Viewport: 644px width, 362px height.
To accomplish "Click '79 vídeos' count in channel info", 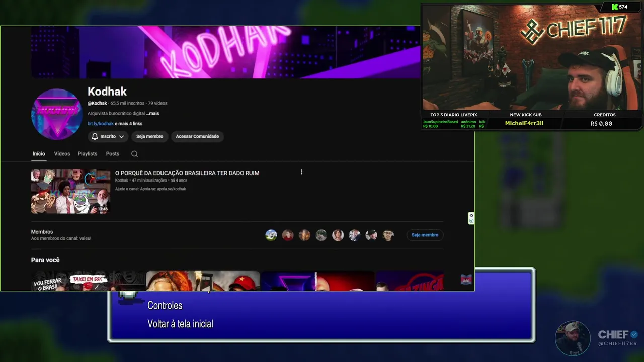I will [x=157, y=103].
